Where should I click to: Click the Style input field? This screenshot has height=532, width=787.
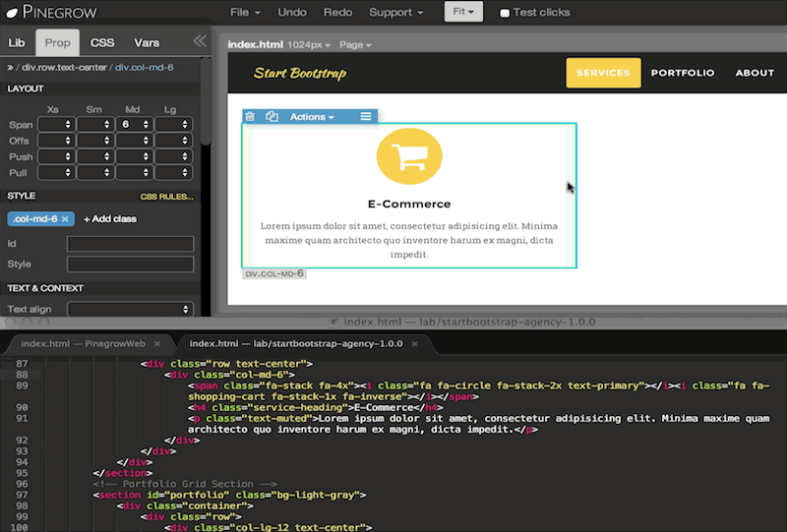tap(130, 264)
